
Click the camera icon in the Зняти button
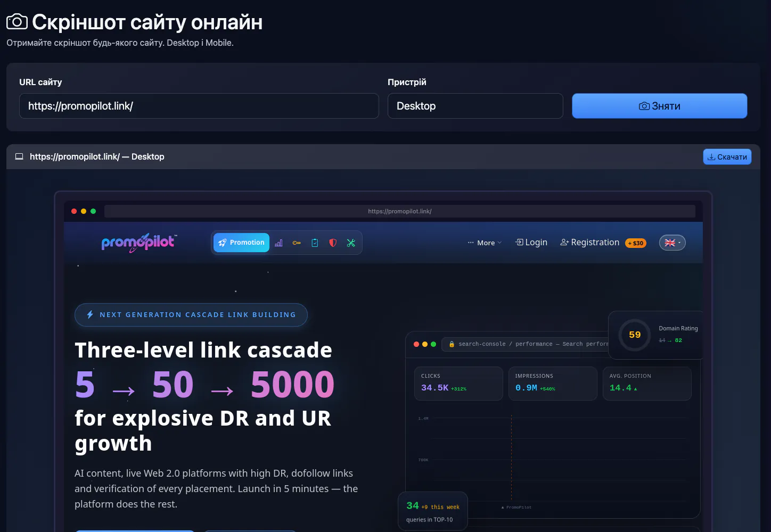tap(644, 106)
